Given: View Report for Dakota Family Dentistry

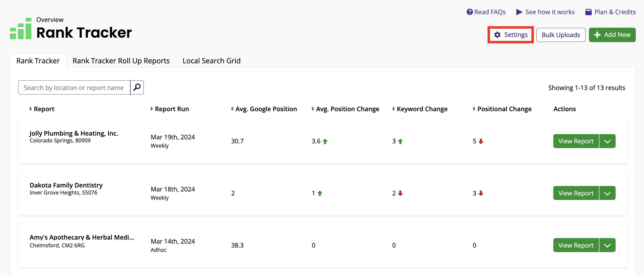Looking at the screenshot, I should (x=576, y=193).
